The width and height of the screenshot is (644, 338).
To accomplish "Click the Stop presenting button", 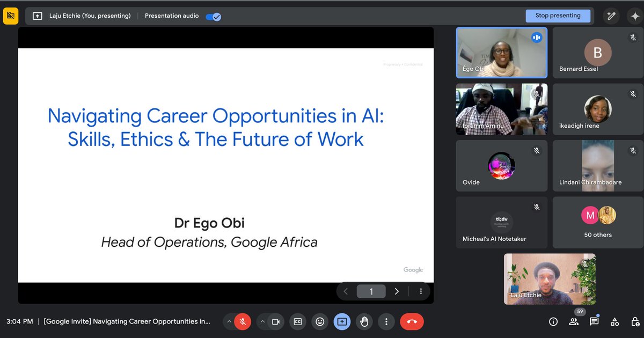I will [558, 16].
